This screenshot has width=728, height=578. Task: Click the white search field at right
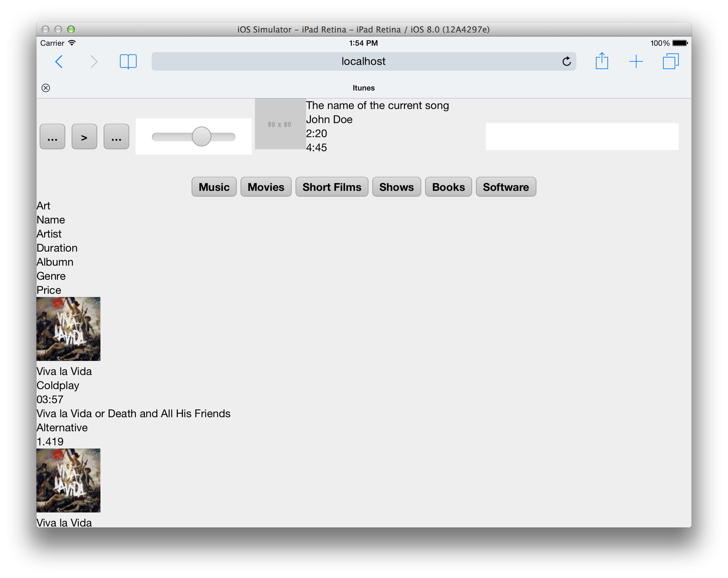pos(582,136)
